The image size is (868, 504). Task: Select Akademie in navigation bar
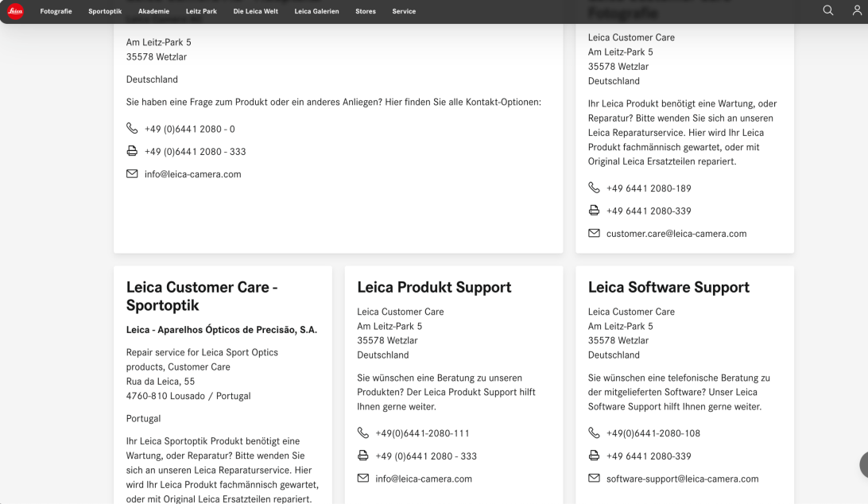[x=153, y=11]
